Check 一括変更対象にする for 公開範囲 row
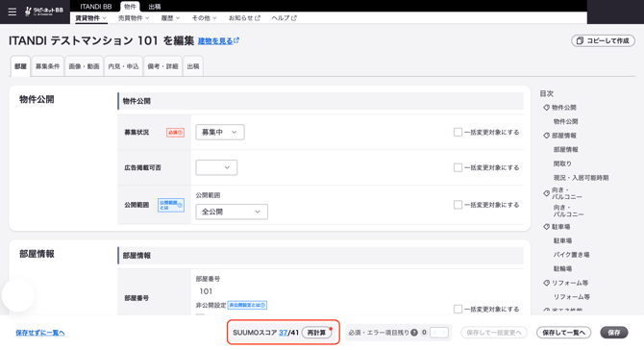Image resolution: width=644 pixels, height=350 pixels. [x=458, y=205]
